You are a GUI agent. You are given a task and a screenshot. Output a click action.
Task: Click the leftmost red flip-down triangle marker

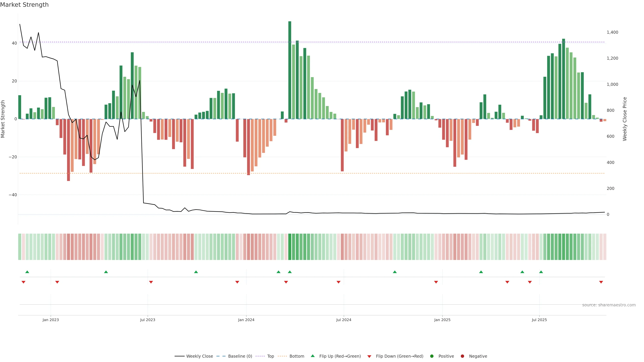(23, 282)
